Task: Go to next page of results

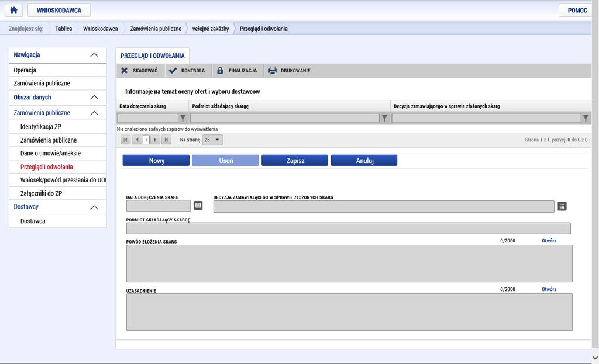Action: 154,140
